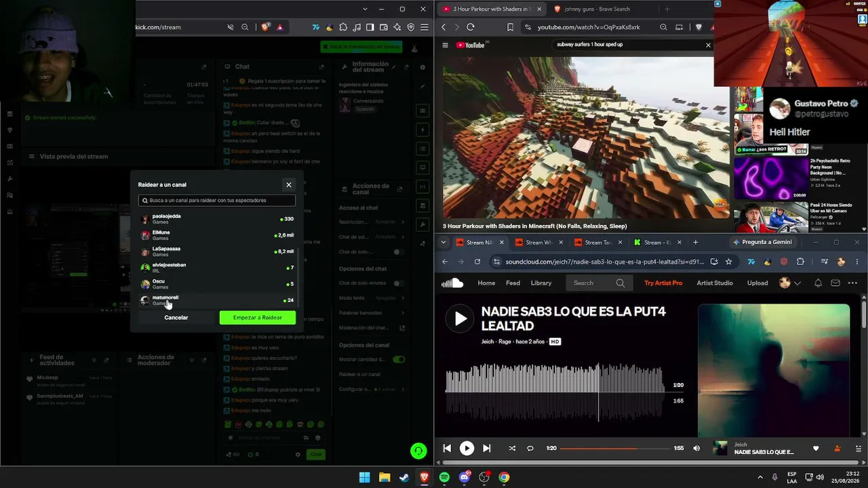Click the SoundCloud search box
868x488 pixels.
(x=599, y=283)
